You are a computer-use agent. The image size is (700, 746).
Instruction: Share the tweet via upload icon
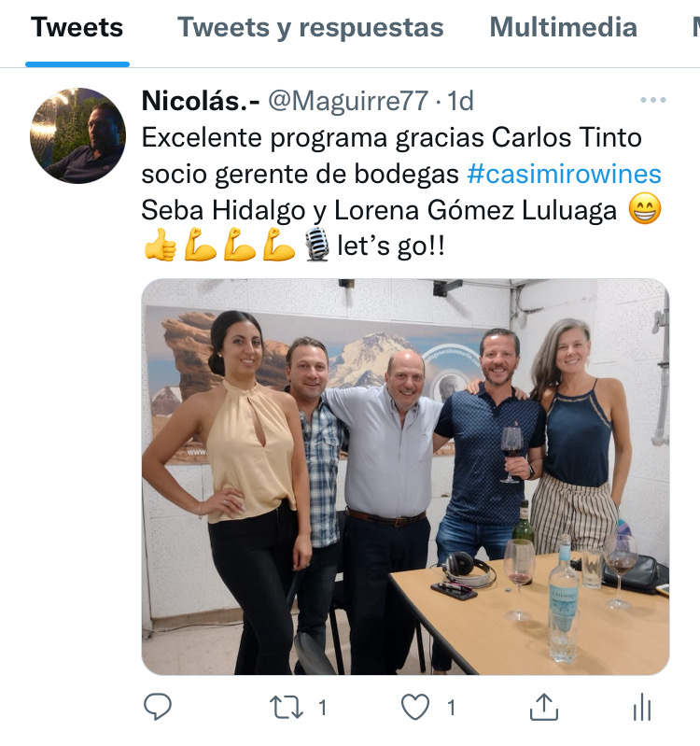click(x=543, y=707)
